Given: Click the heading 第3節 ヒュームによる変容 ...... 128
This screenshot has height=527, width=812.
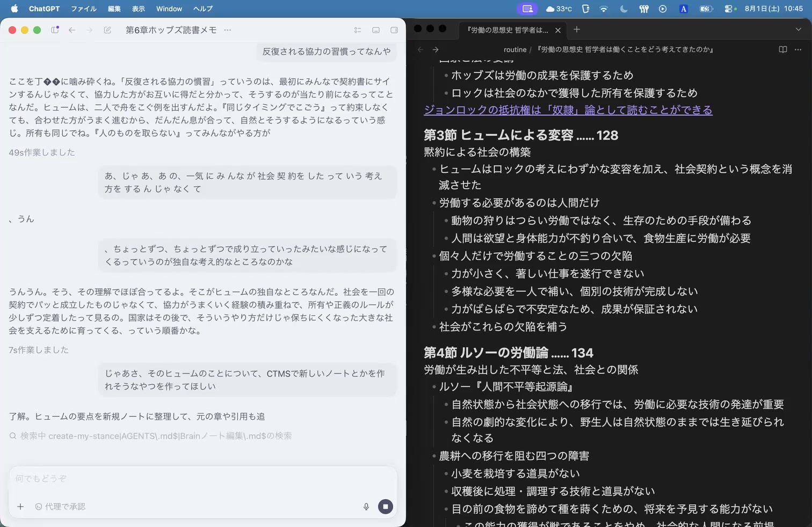Looking at the screenshot, I should (521, 135).
